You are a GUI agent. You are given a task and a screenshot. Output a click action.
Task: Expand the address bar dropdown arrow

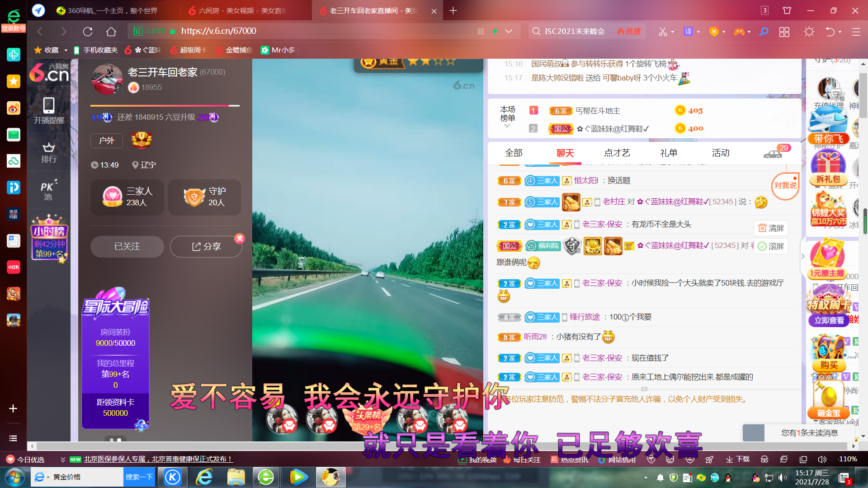tap(509, 31)
